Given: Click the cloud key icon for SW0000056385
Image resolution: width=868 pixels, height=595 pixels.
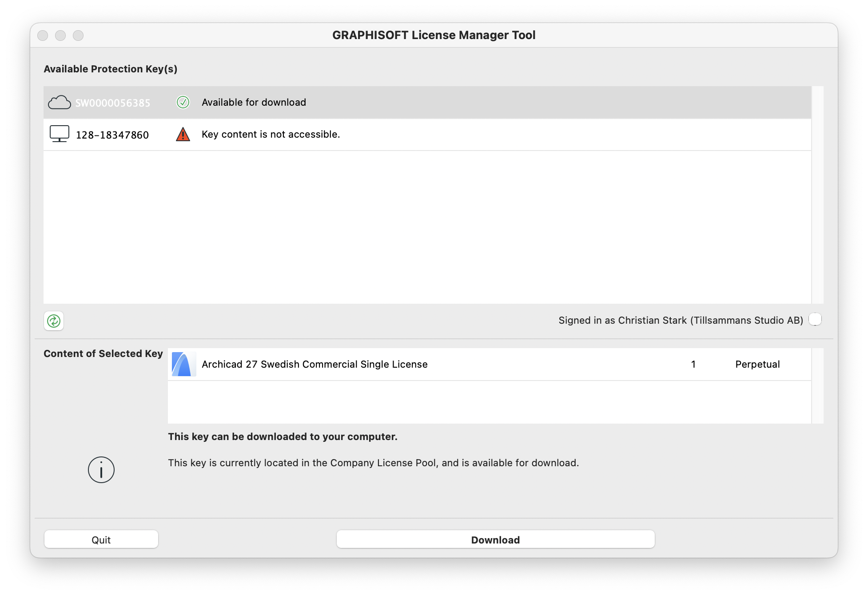Looking at the screenshot, I should 59,103.
